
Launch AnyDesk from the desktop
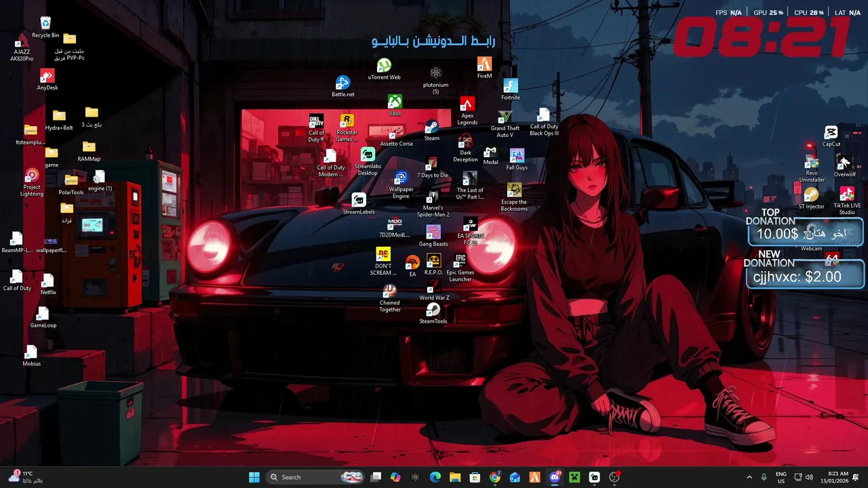[x=47, y=80]
